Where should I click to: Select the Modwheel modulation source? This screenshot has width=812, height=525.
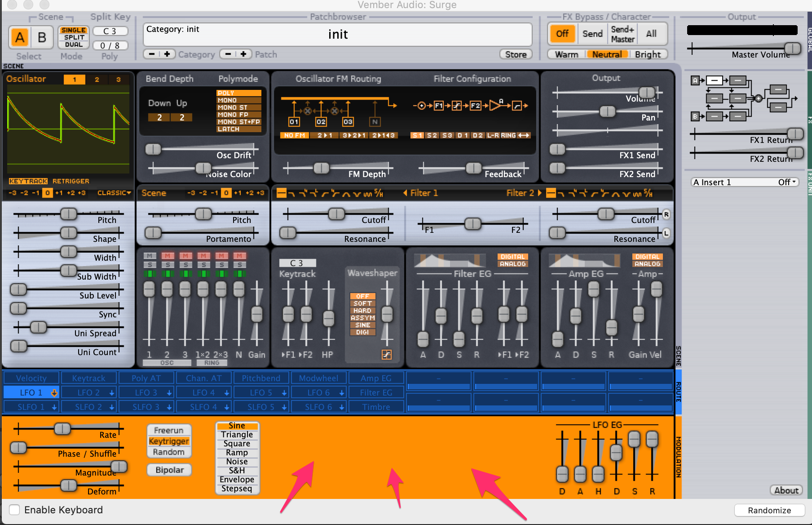coord(318,378)
